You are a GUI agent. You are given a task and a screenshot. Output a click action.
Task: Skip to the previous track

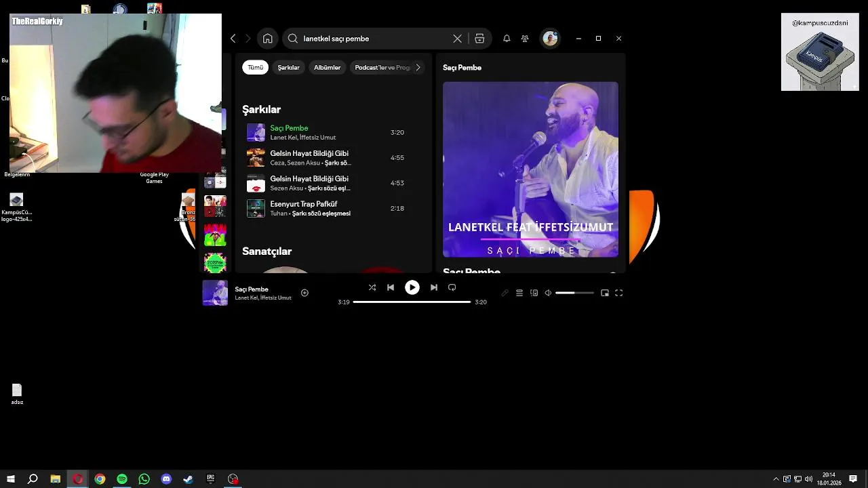pyautogui.click(x=391, y=287)
